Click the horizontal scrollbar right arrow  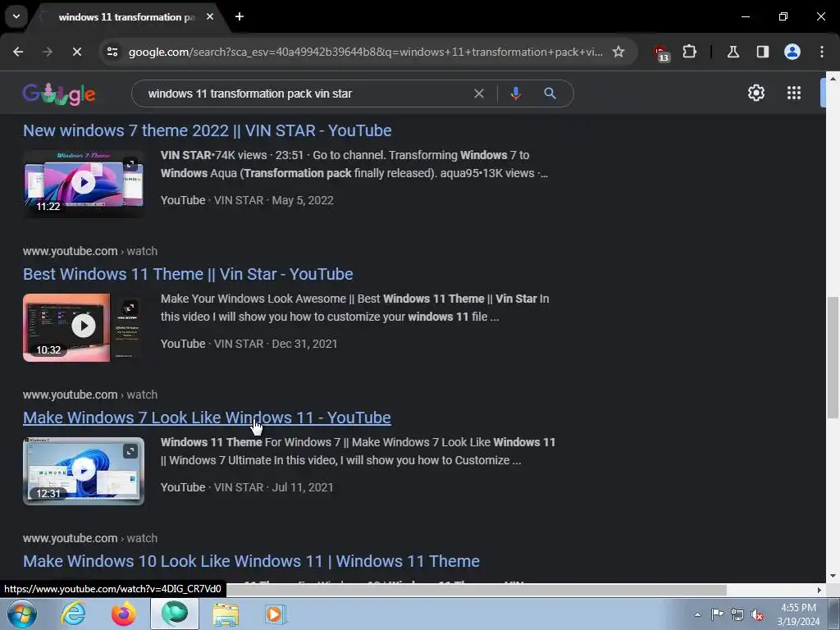819,590
